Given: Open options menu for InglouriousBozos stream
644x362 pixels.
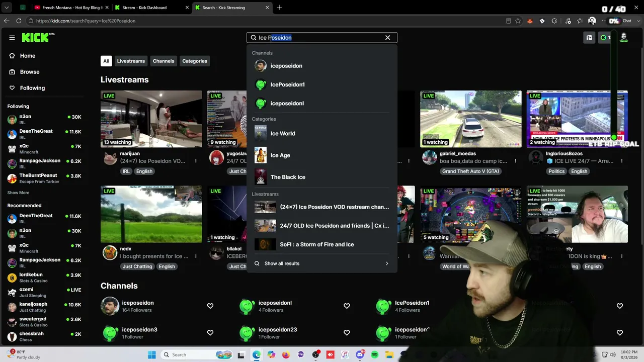Looking at the screenshot, I should pos(622,161).
